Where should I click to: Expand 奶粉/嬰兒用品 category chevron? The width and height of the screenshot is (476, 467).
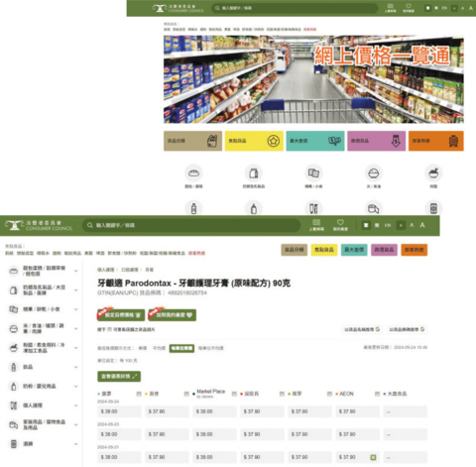(76, 386)
